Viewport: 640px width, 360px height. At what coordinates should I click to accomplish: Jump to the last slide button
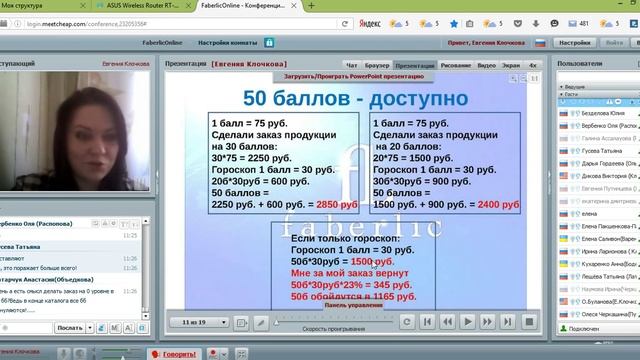[508, 322]
